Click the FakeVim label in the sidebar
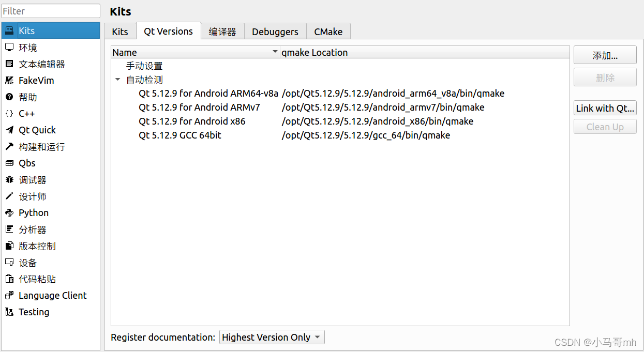 [x=36, y=81]
